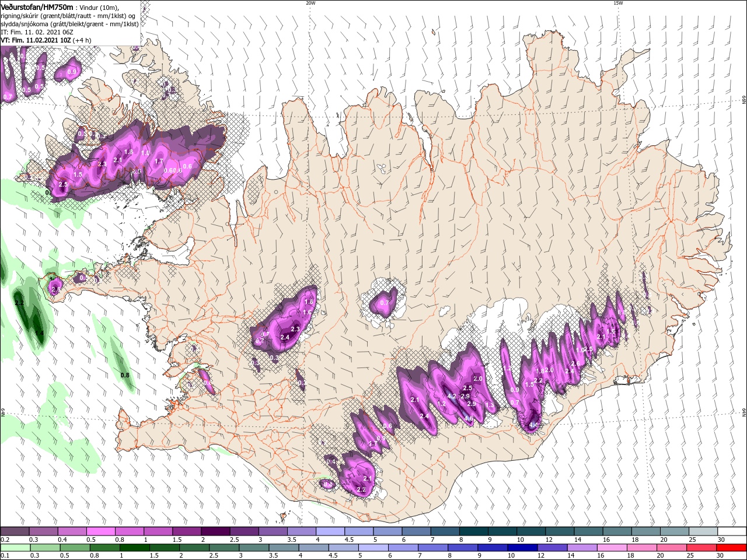Click the 0.8 rain value over the western sea
Viewport: 747px width, 560px height.
click(x=125, y=375)
